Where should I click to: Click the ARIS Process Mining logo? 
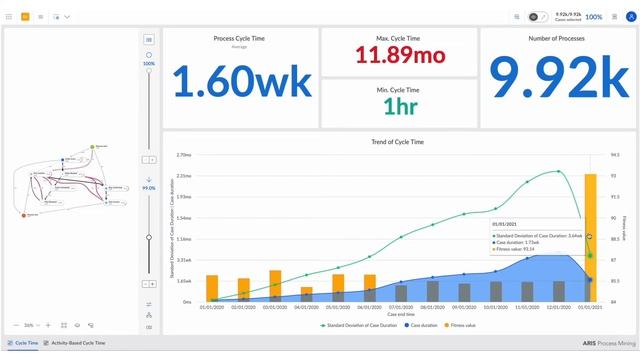(x=609, y=343)
